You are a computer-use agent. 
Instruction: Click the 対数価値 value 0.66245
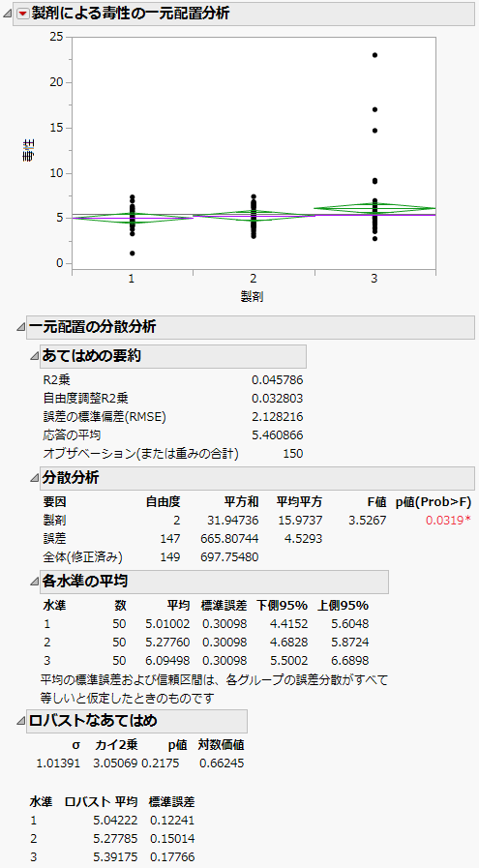coord(222,763)
